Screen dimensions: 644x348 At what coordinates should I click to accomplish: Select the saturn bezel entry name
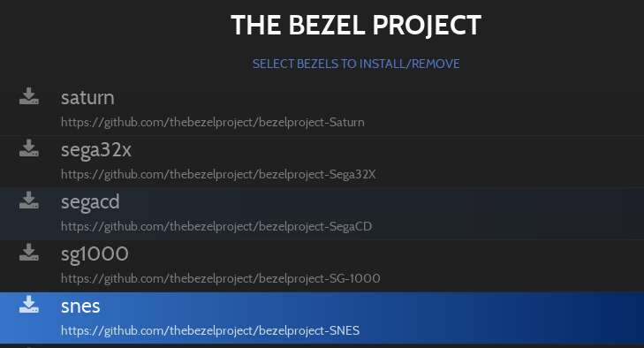pyautogui.click(x=87, y=98)
